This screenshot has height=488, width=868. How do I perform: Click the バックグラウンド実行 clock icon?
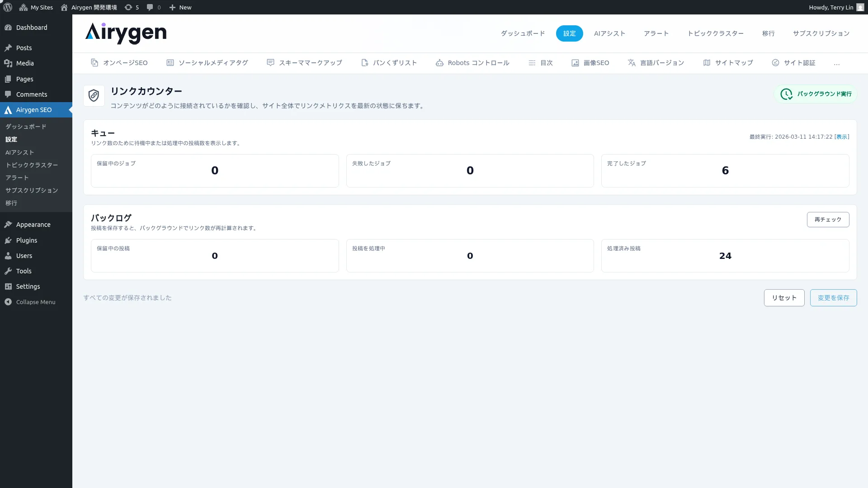click(x=787, y=94)
